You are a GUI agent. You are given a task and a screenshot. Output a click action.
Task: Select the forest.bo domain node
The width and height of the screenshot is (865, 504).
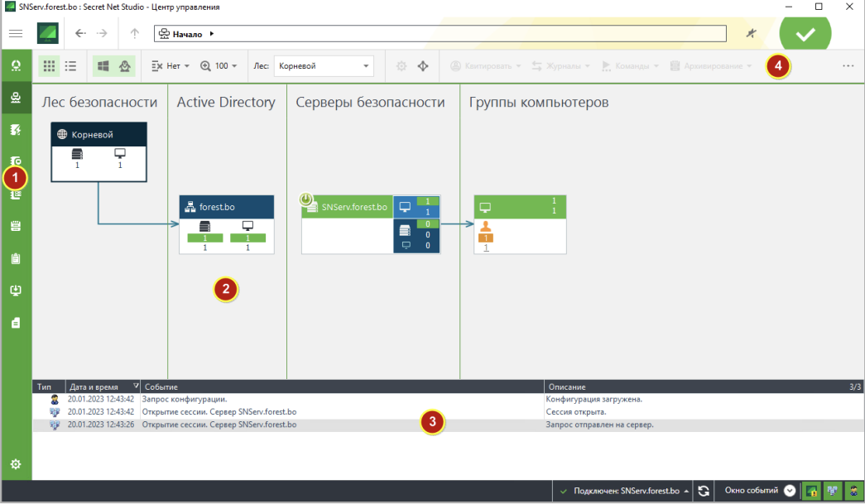[227, 224]
